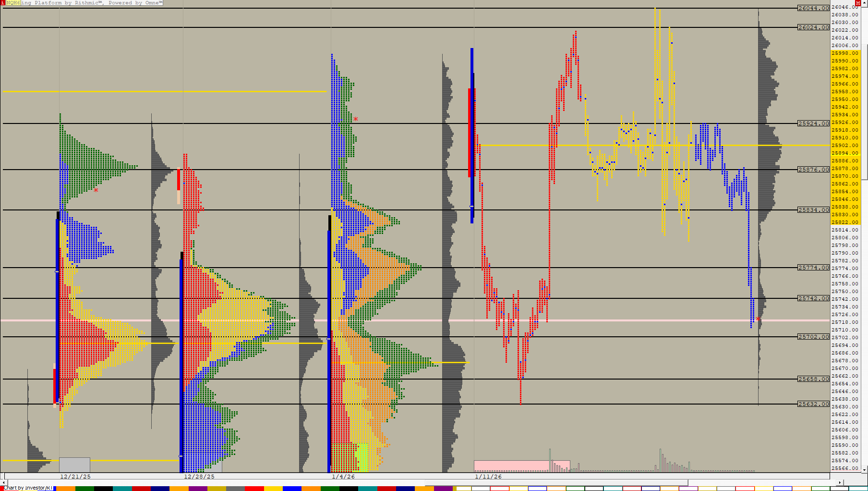Click the horizontal scrollbar right arrow
868x491 pixels.
(x=840, y=482)
